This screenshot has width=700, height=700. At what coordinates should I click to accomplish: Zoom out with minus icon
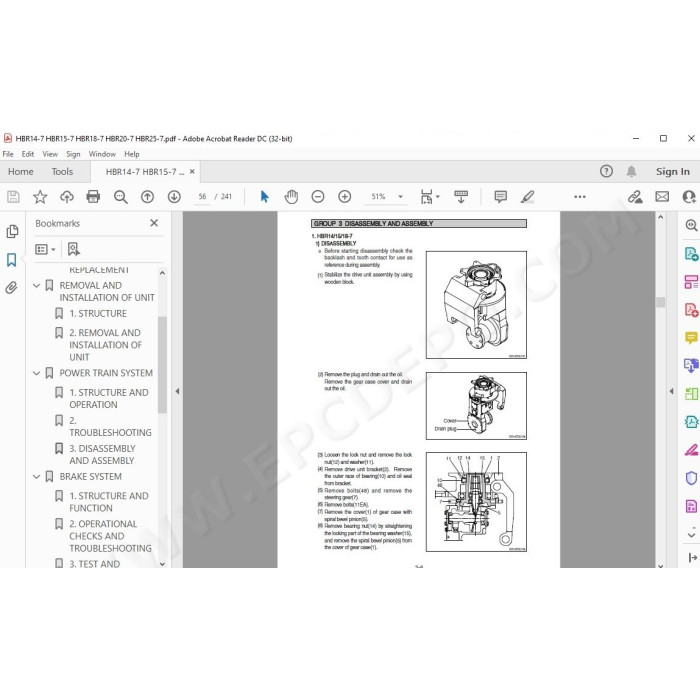click(x=318, y=196)
